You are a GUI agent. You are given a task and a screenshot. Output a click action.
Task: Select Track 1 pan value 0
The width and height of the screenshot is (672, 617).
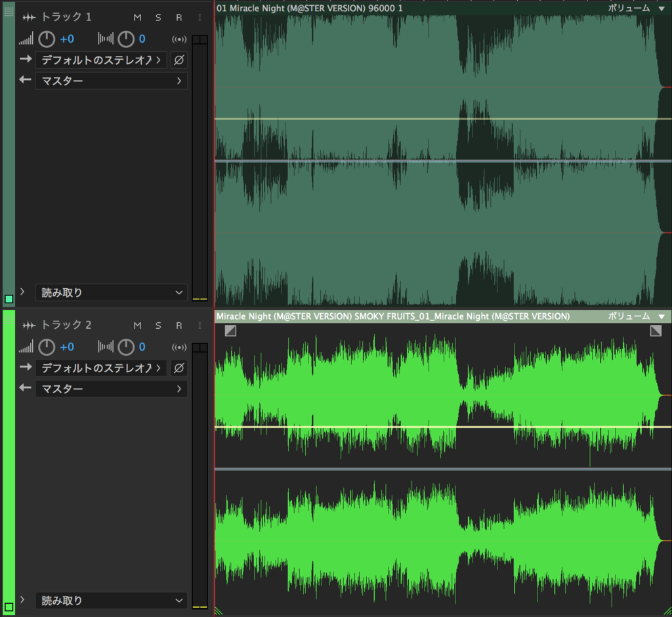pyautogui.click(x=142, y=39)
